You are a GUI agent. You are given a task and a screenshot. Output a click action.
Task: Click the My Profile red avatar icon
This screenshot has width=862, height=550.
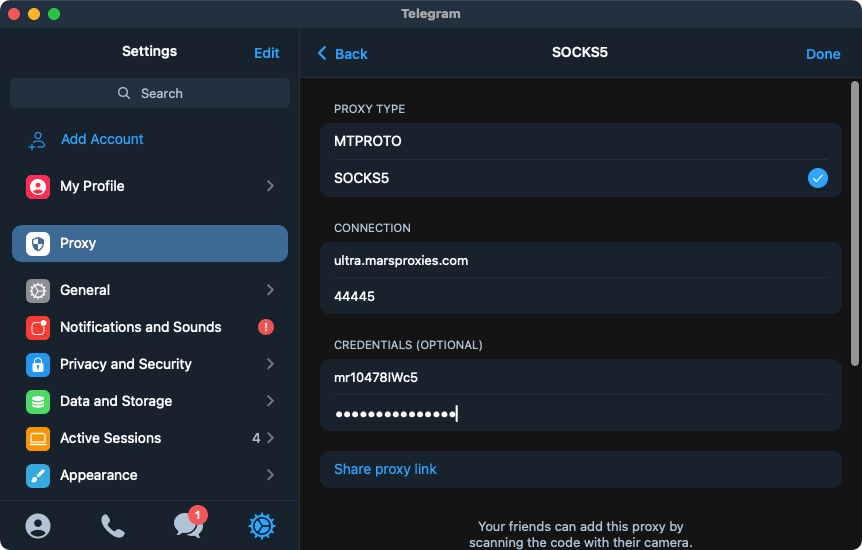click(38, 186)
